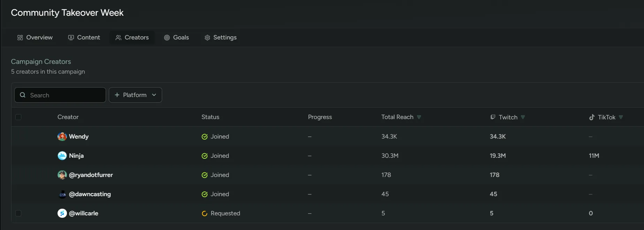Toggle the select-all creators checkbox

click(18, 117)
